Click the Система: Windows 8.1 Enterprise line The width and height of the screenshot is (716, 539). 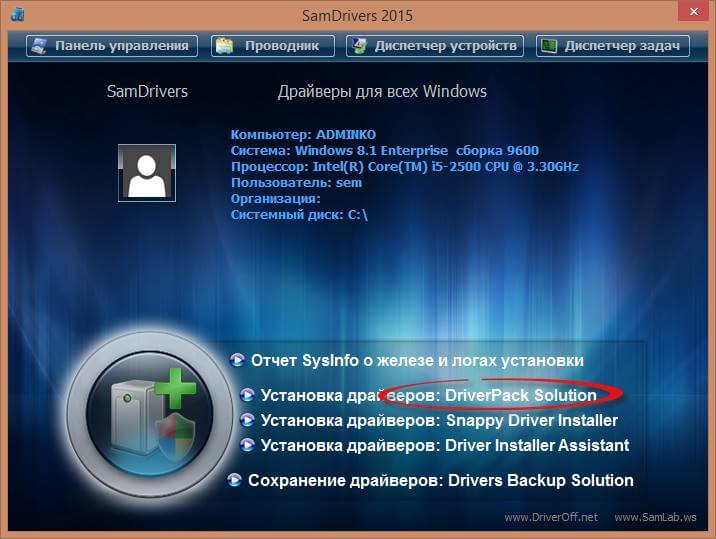384,151
